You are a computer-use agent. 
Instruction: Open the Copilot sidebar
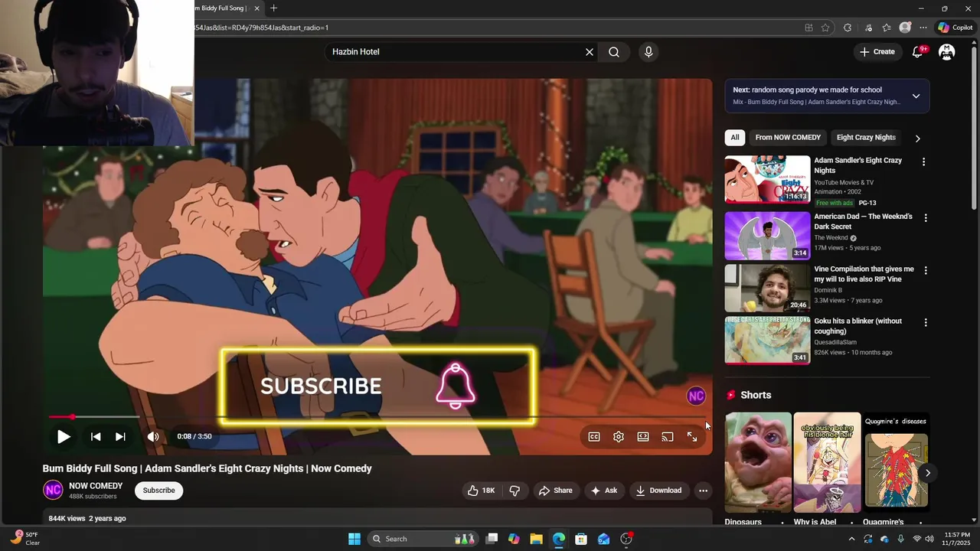tap(955, 28)
